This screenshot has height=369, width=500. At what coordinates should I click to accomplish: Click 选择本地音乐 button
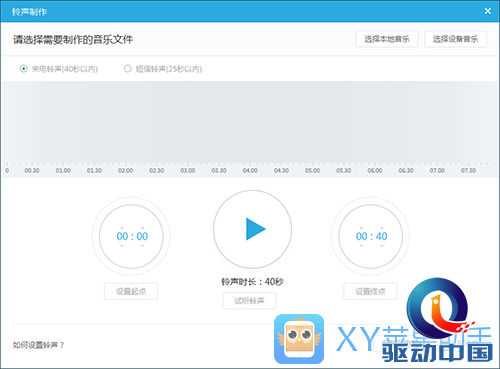387,39
